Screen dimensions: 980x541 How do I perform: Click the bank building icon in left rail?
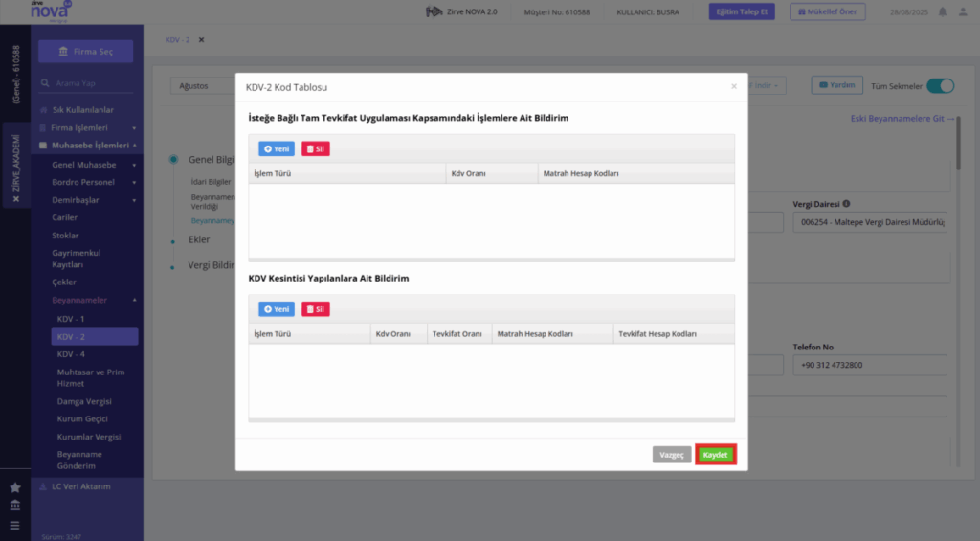tap(15, 505)
